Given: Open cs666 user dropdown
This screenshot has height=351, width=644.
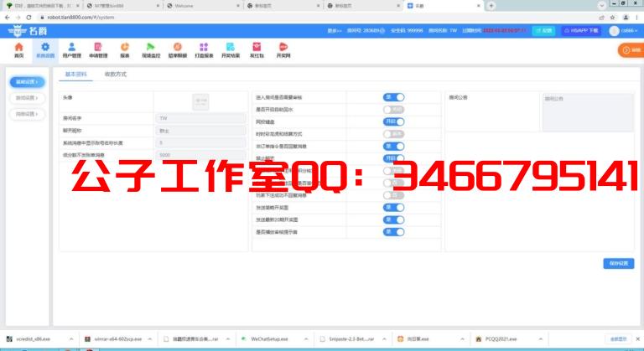Looking at the screenshot, I should [629, 31].
